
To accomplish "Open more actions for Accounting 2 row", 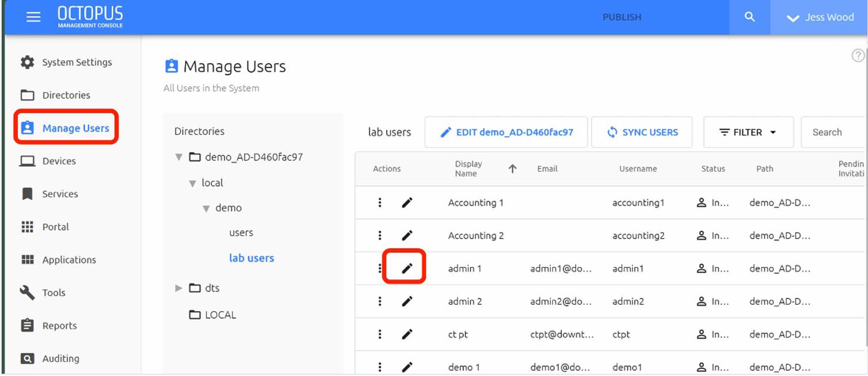I will tap(380, 235).
